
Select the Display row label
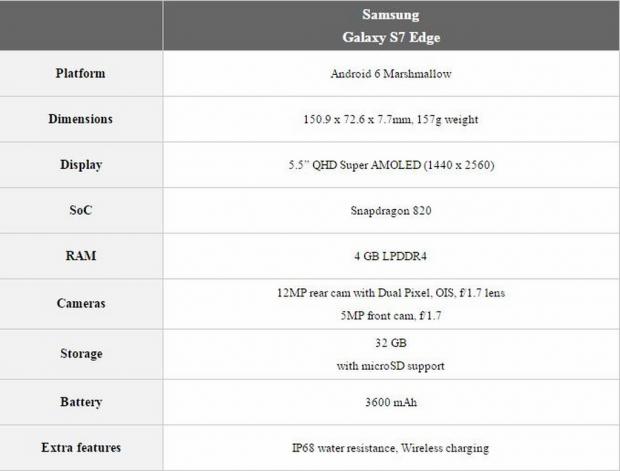(x=80, y=165)
